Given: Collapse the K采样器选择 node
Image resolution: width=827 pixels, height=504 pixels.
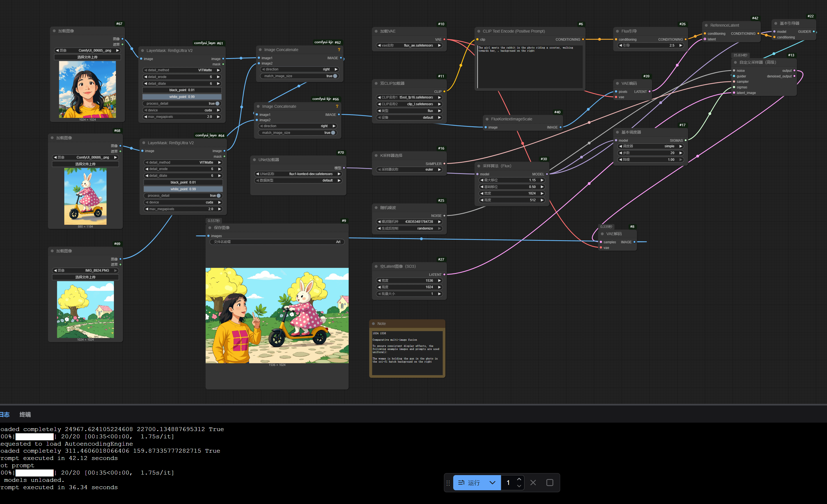Looking at the screenshot, I should [376, 156].
